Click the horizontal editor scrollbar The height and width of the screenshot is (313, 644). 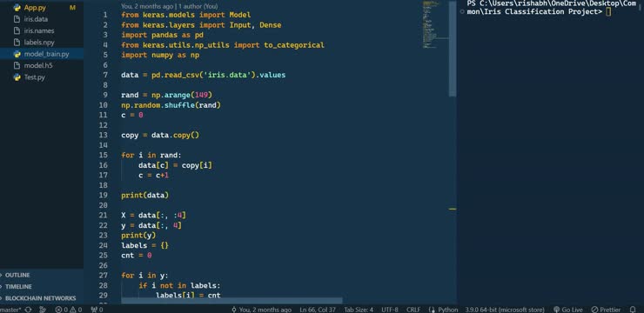tap(232, 301)
